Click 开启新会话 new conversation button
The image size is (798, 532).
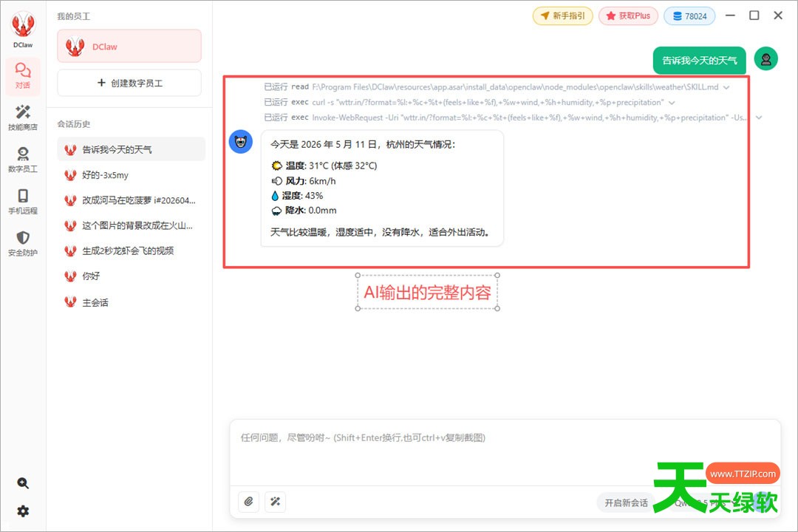626,502
